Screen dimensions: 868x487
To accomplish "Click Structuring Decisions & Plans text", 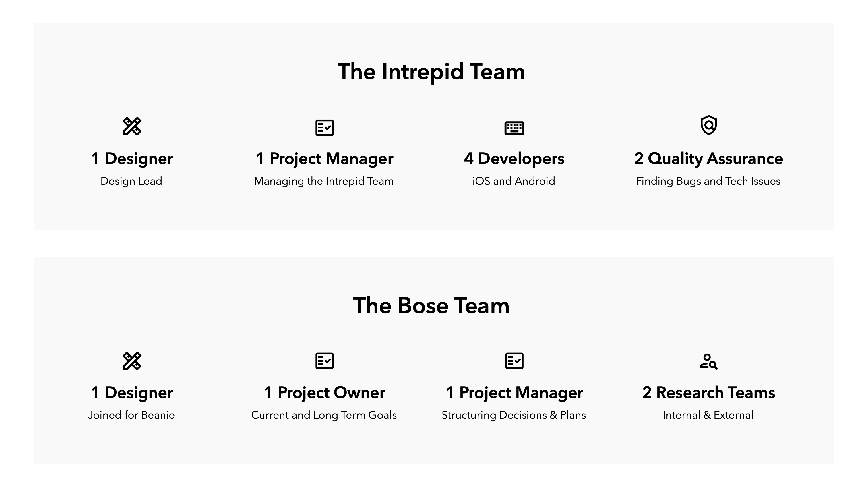I will 514,415.
